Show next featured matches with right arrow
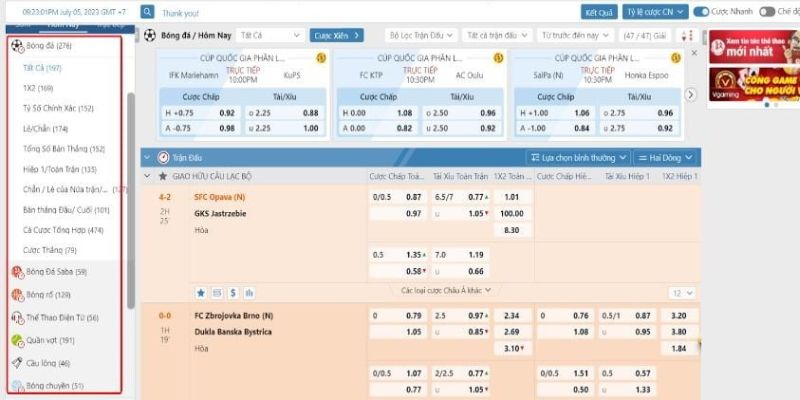 [x=690, y=95]
